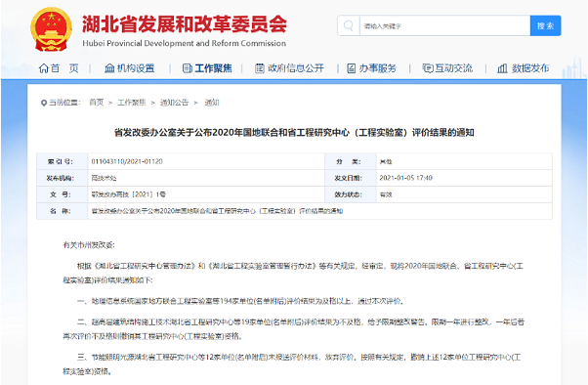Open 通知公告 breadcrumb link
The image size is (588, 385).
(174, 103)
